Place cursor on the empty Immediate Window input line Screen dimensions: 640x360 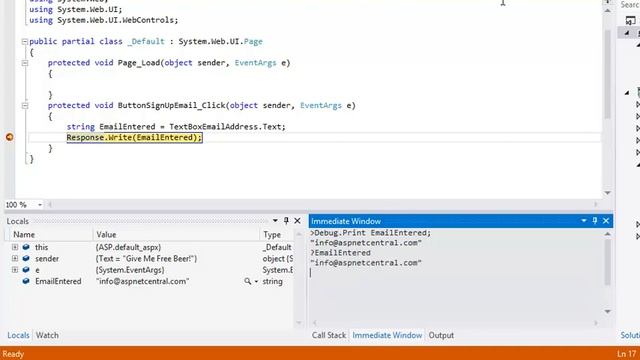click(x=455, y=273)
